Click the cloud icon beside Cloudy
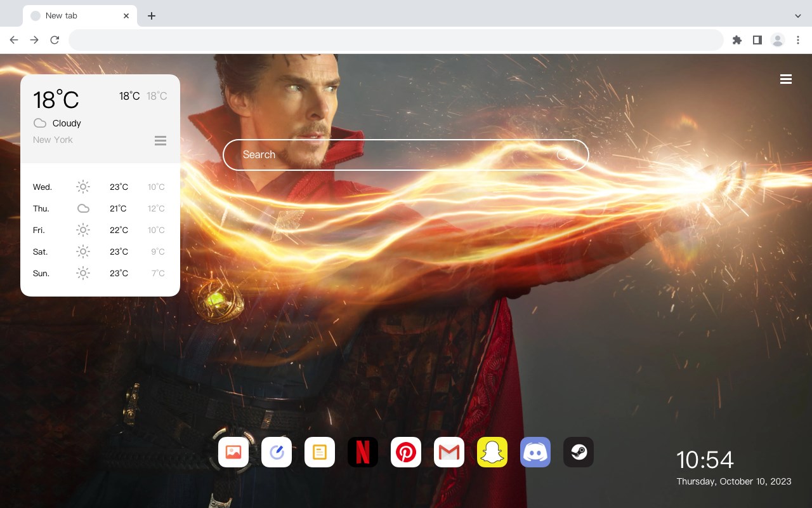The width and height of the screenshot is (812, 508). [40, 123]
